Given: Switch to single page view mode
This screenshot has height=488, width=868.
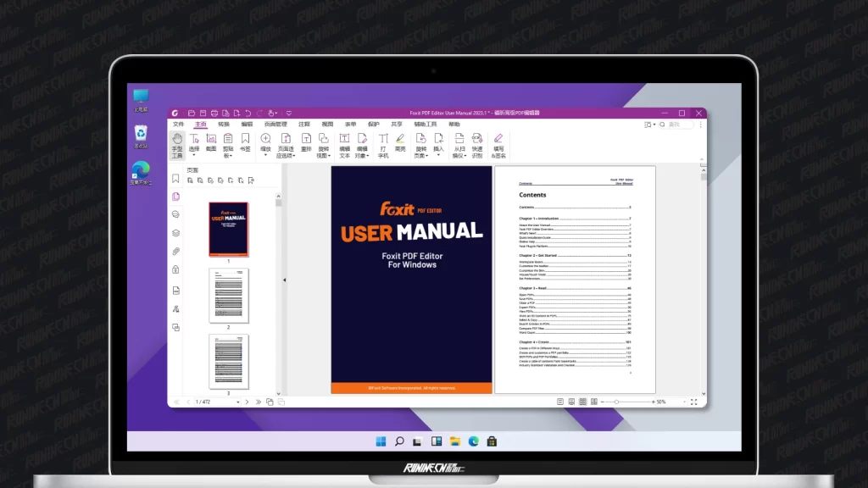Looking at the screenshot, I should coord(560,402).
